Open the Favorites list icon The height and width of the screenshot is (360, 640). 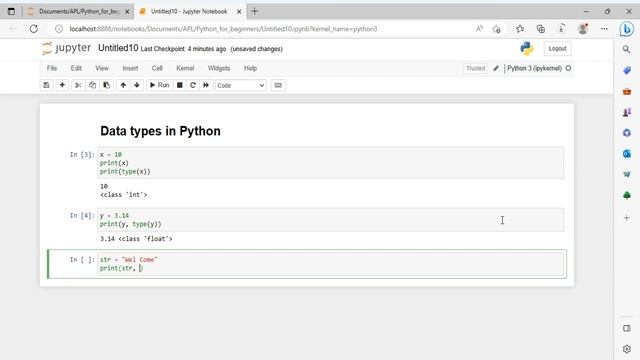[x=520, y=29]
